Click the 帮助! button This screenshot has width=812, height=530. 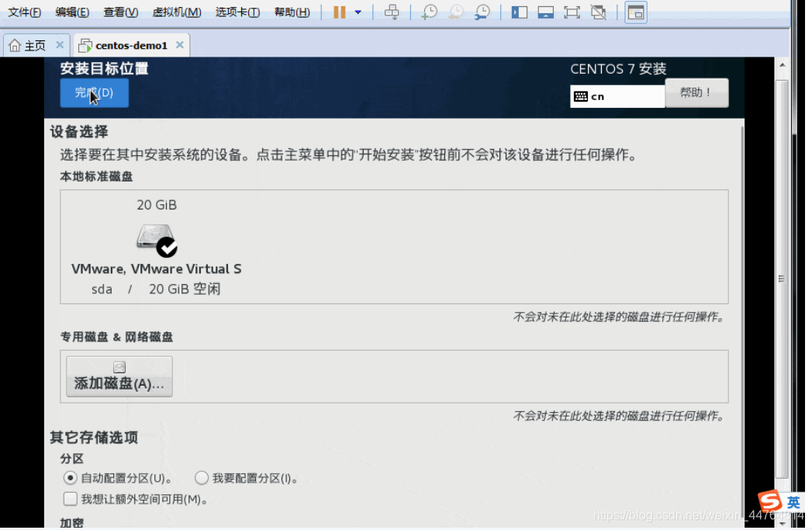[696, 93]
